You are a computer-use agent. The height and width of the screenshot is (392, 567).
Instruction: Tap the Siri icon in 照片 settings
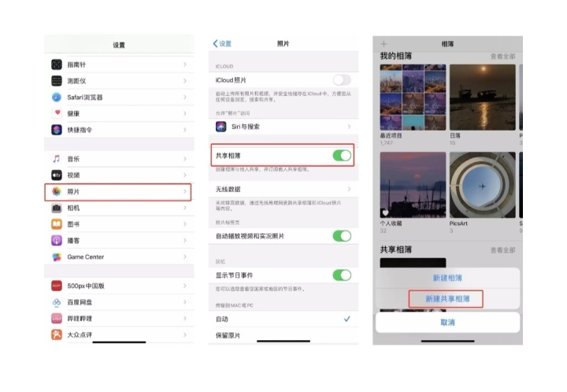(221, 127)
